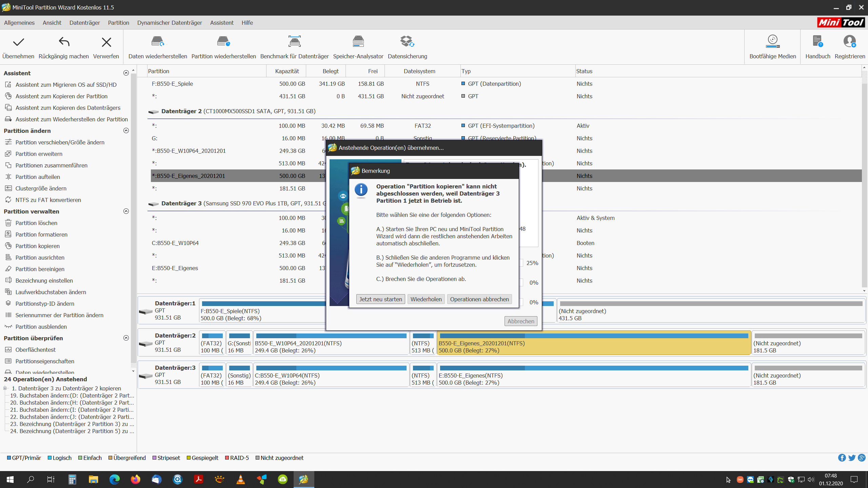Click the Jetzt neu starten button
This screenshot has height=488, width=868.
coord(380,299)
